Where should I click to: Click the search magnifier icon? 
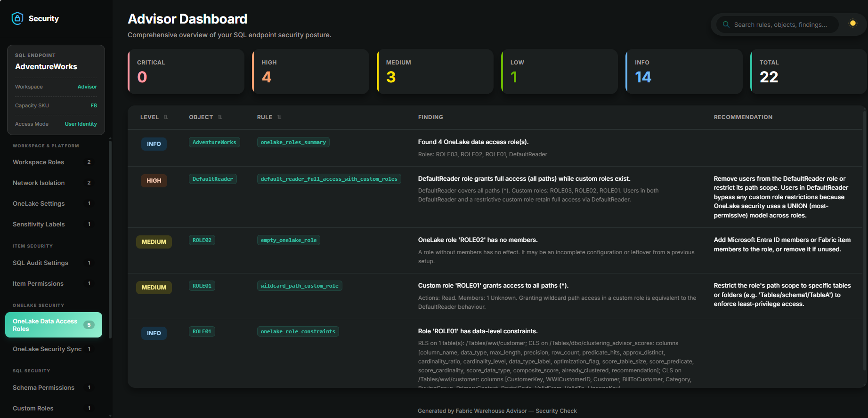(x=726, y=24)
